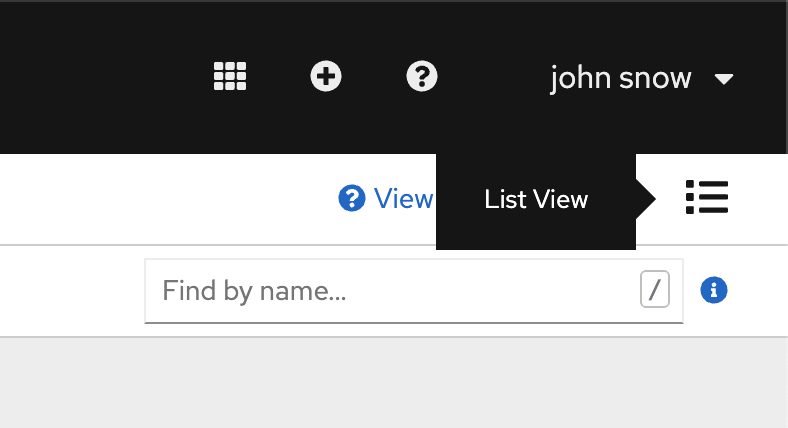Click the blue question mark next to View
788x428 pixels.
352,198
